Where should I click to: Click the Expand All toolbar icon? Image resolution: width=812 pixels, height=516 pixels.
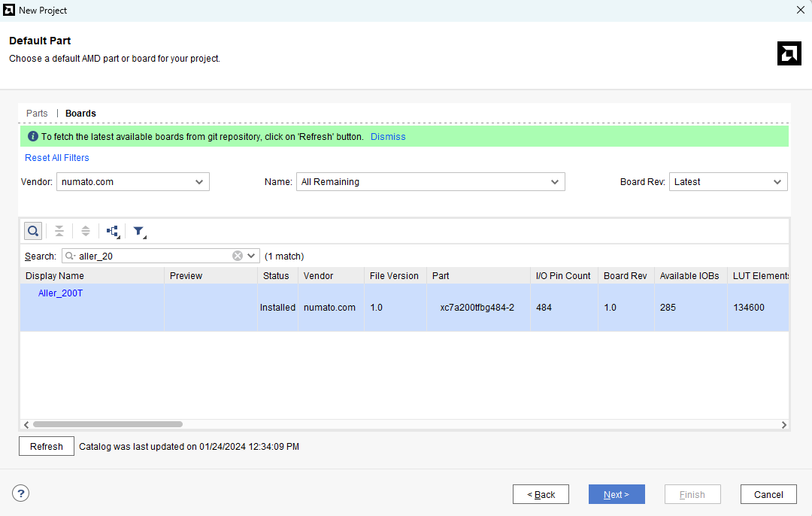coord(86,231)
